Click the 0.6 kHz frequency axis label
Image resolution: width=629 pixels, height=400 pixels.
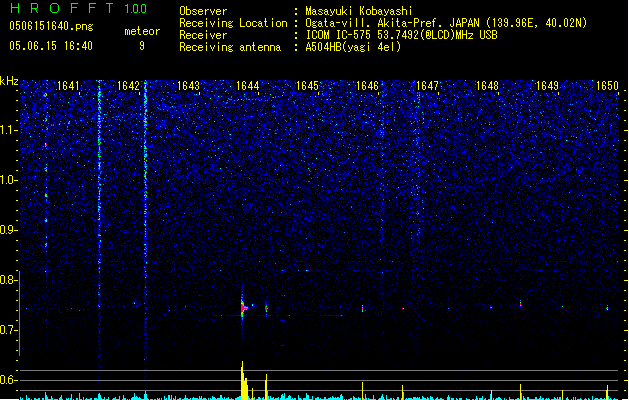tap(8, 380)
